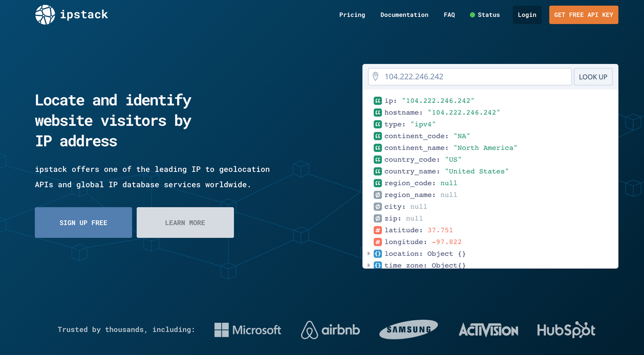Click the LOOK UP button
This screenshot has width=644, height=355.
click(x=593, y=77)
